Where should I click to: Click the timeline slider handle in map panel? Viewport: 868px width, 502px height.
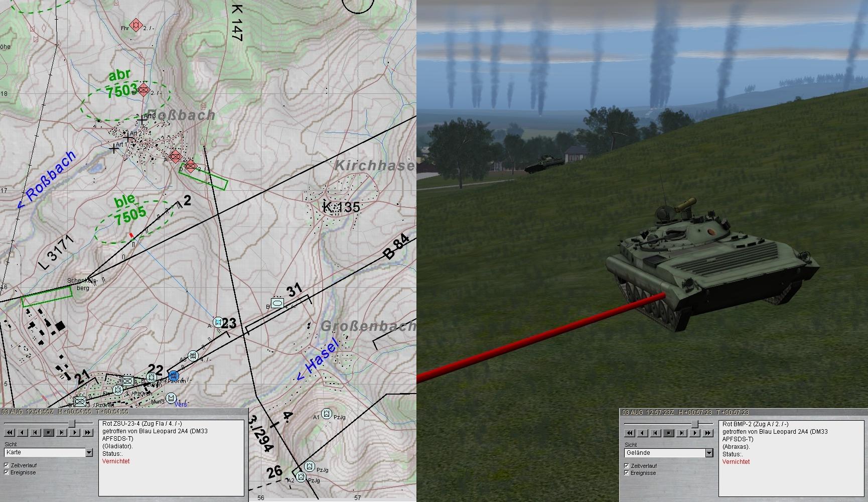pos(72,424)
